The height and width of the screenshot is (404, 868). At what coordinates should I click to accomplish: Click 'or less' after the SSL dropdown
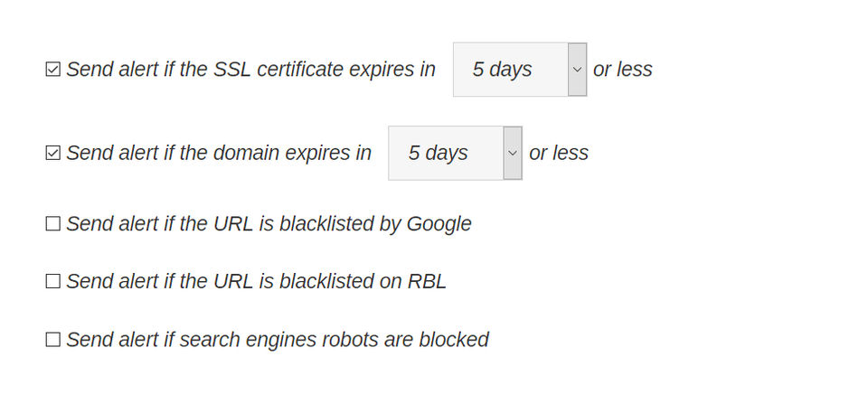(x=622, y=70)
